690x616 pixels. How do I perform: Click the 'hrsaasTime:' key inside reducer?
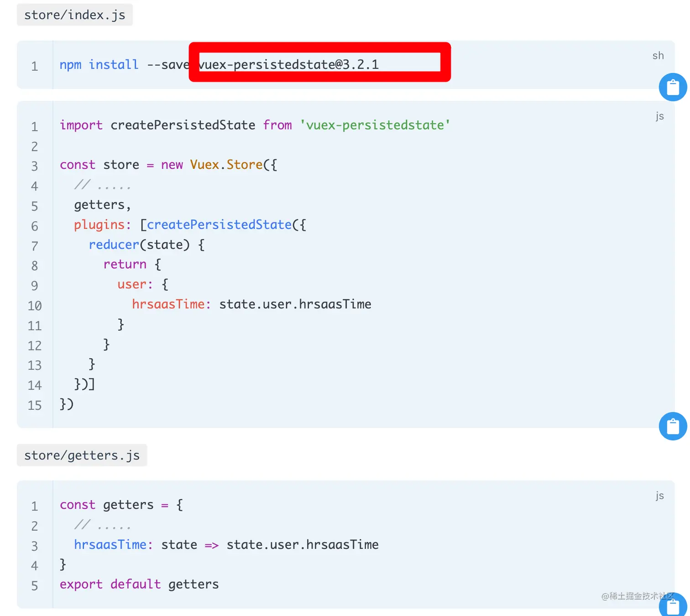coord(172,304)
